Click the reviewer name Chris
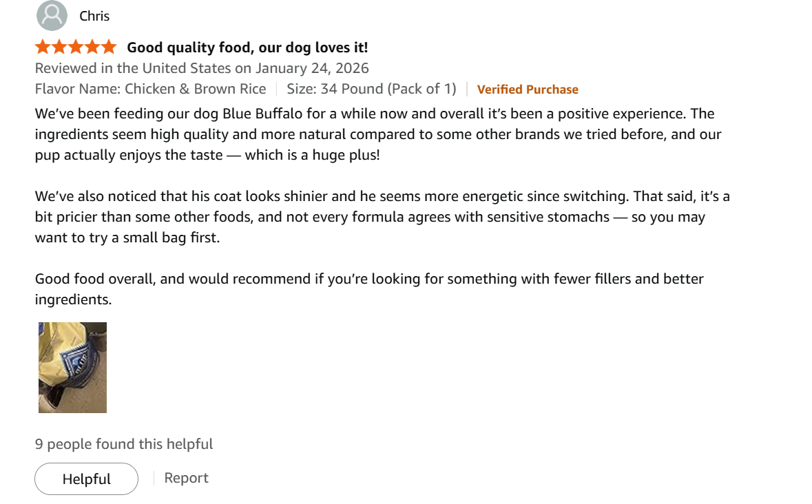This screenshot has height=504, width=812. (94, 15)
